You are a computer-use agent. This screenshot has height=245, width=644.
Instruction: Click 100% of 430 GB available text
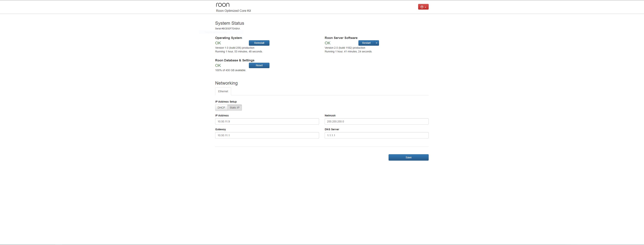coord(231,70)
